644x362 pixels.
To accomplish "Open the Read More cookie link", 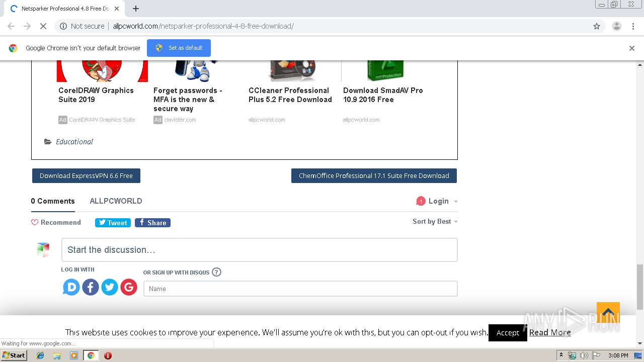I will point(550,332).
